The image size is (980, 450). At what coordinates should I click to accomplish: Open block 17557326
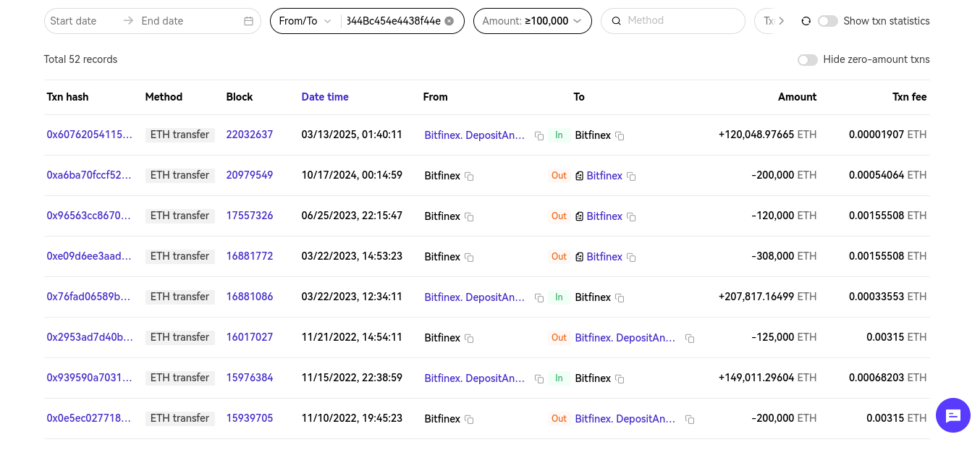pyautogui.click(x=250, y=216)
